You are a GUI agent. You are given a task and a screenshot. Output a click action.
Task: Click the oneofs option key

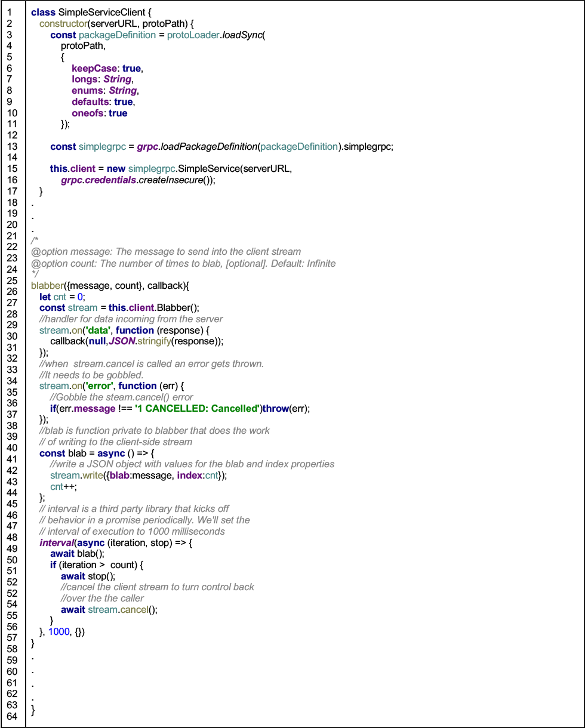(88, 113)
